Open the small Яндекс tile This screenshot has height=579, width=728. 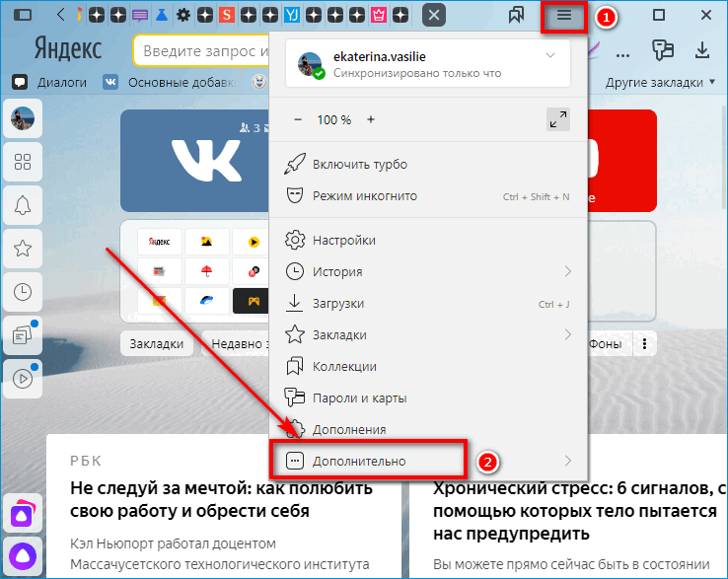pyautogui.click(x=160, y=242)
